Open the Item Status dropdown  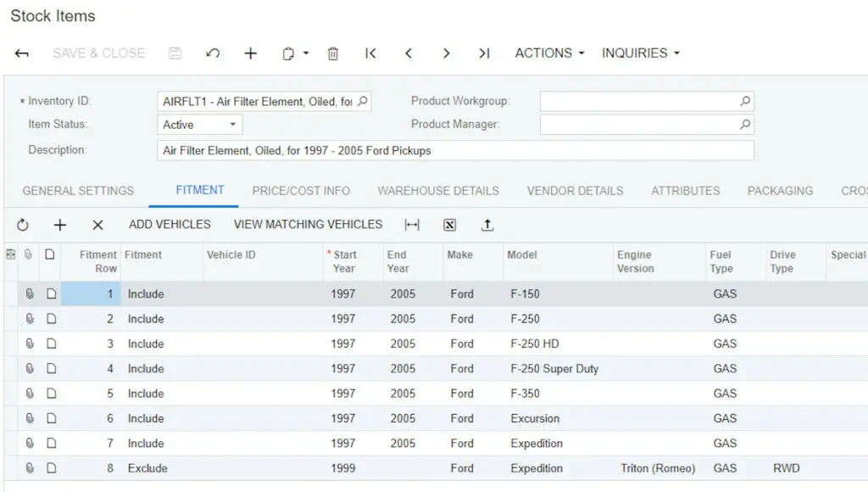click(x=232, y=124)
